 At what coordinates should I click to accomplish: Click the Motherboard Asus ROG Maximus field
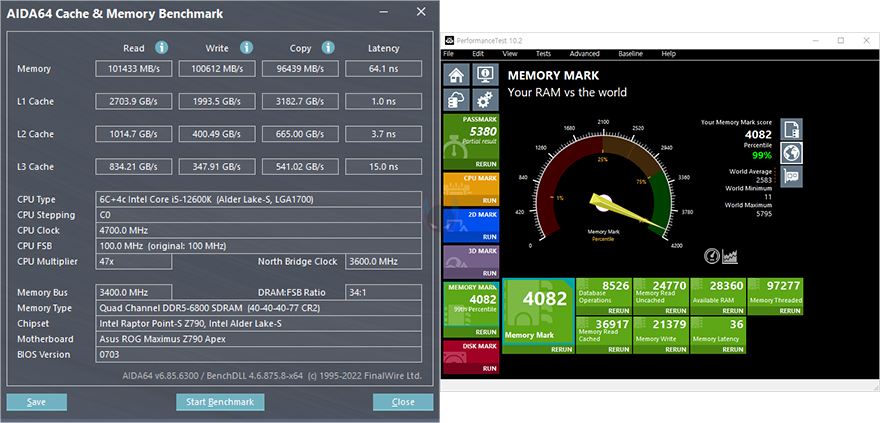[x=259, y=339]
